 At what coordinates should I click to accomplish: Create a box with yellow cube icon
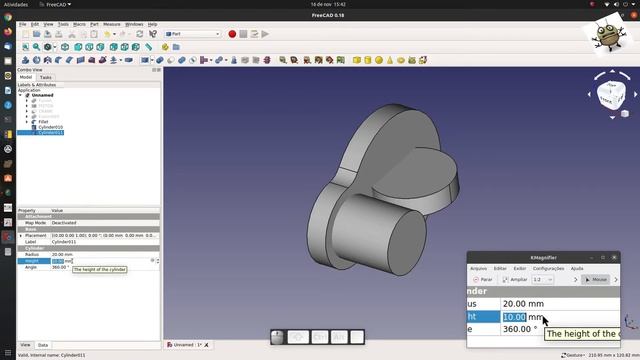click(x=357, y=60)
